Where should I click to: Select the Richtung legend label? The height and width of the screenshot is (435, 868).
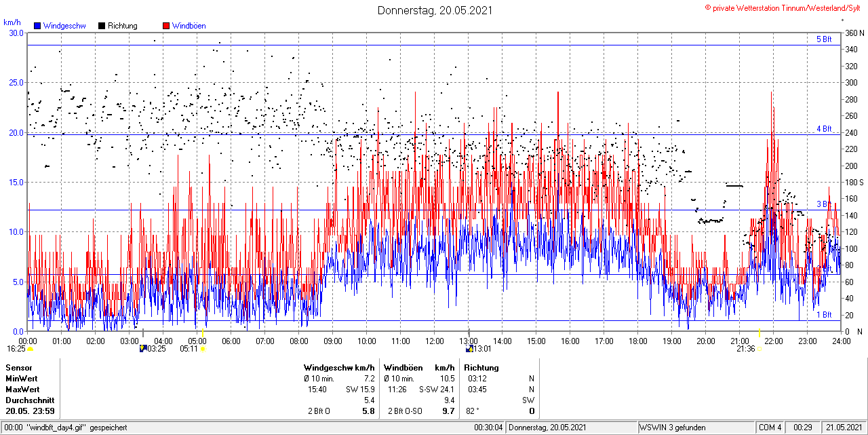pyautogui.click(x=123, y=26)
